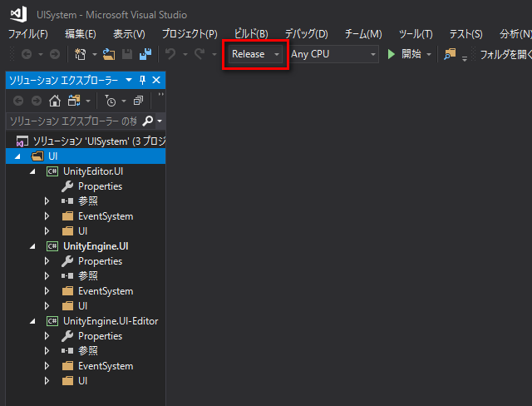Click Solution Explorer forward button
Image resolution: width=532 pixels, height=406 pixels.
tap(37, 101)
